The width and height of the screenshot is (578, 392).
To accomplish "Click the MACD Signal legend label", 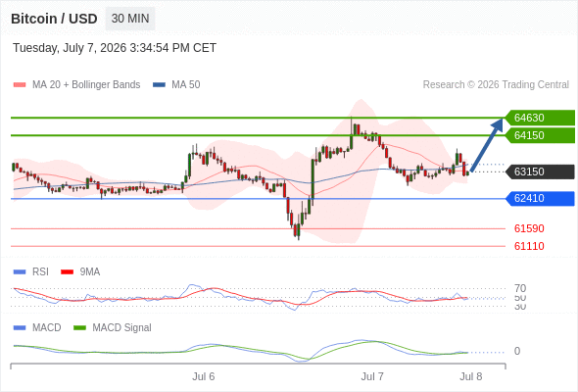I will click(122, 328).
